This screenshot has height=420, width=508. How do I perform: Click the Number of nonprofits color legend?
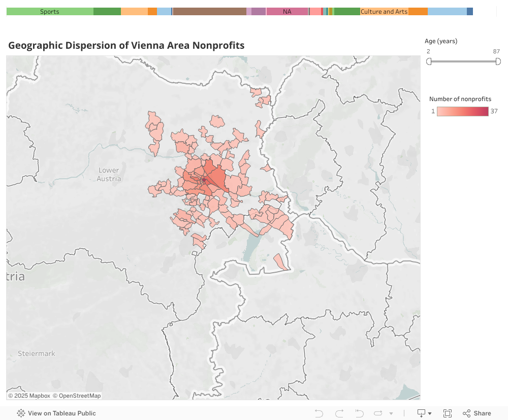(x=462, y=111)
